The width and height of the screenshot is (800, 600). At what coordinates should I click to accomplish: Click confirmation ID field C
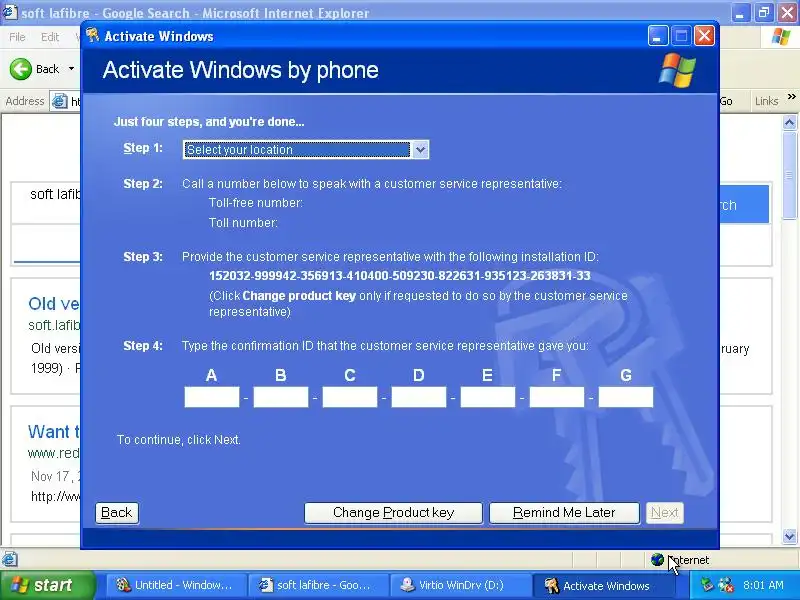tap(349, 397)
